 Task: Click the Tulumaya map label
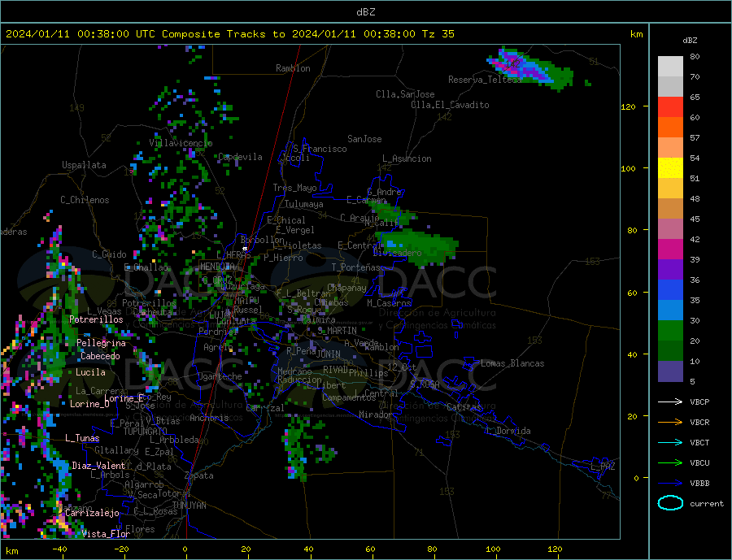[304, 204]
